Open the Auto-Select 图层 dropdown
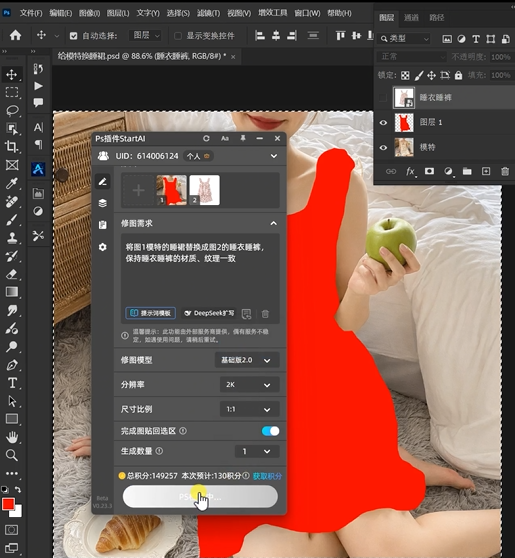The image size is (515, 558). tap(145, 36)
